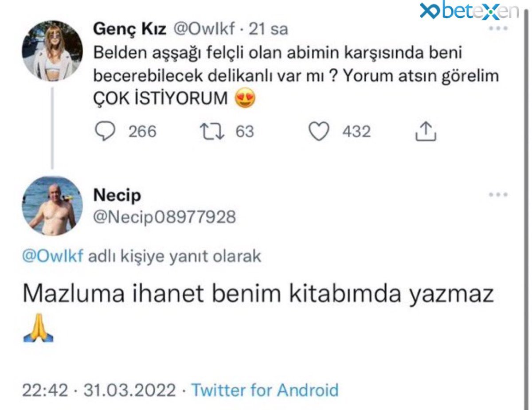Screen dimensions: 532x410
Task: Click the 22:42 · 31.03.2022 timestamp
Action: pos(99,390)
